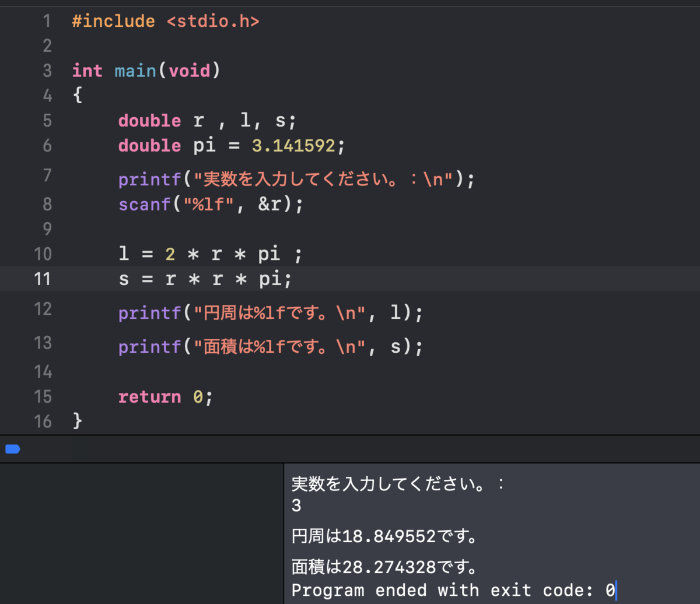Image resolution: width=700 pixels, height=604 pixels.
Task: Click 's = r * r * pi;' statement
Action: point(205,280)
